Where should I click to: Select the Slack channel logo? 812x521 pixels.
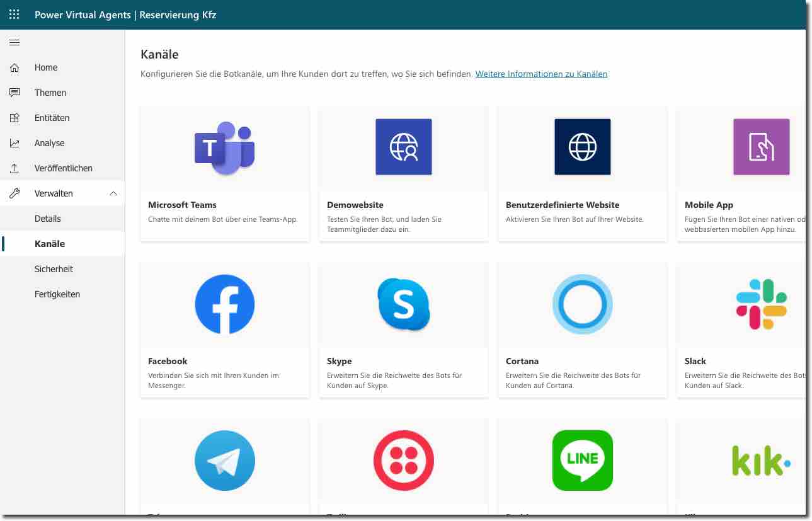761,304
